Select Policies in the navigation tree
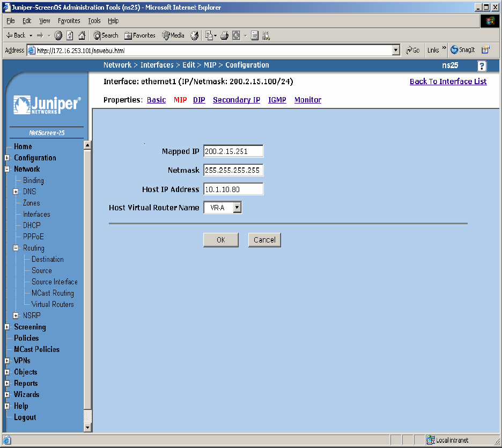 pos(26,338)
